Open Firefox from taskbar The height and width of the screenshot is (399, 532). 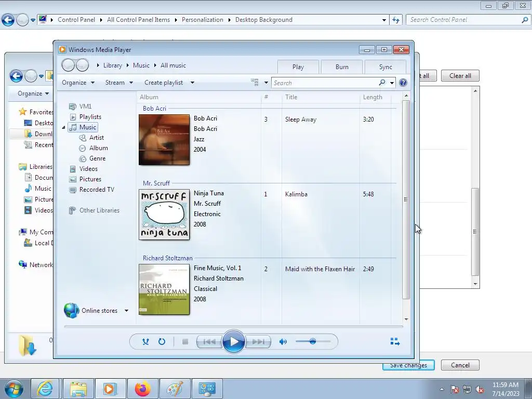pos(142,389)
